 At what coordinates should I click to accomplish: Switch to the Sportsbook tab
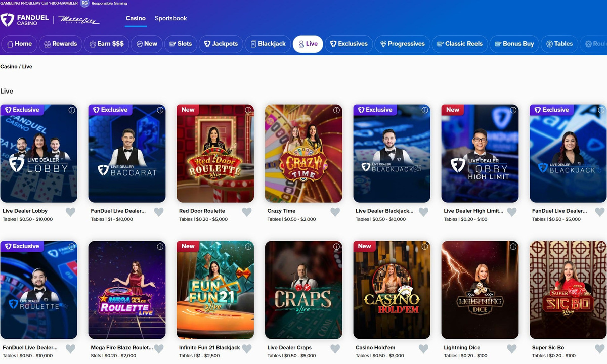[171, 18]
